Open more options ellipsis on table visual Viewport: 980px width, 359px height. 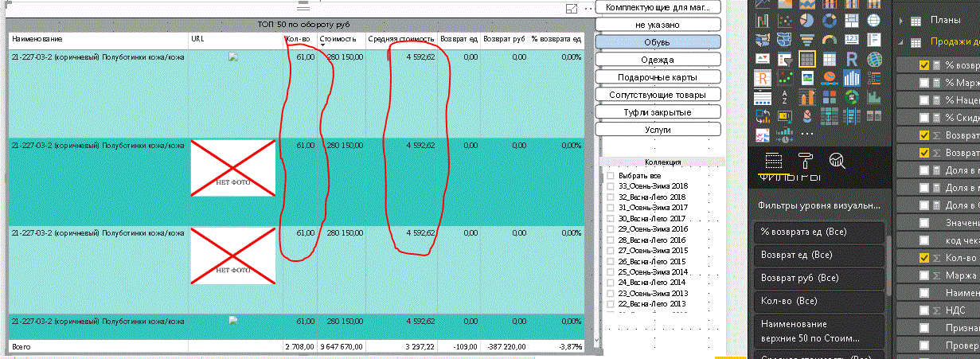[x=589, y=7]
